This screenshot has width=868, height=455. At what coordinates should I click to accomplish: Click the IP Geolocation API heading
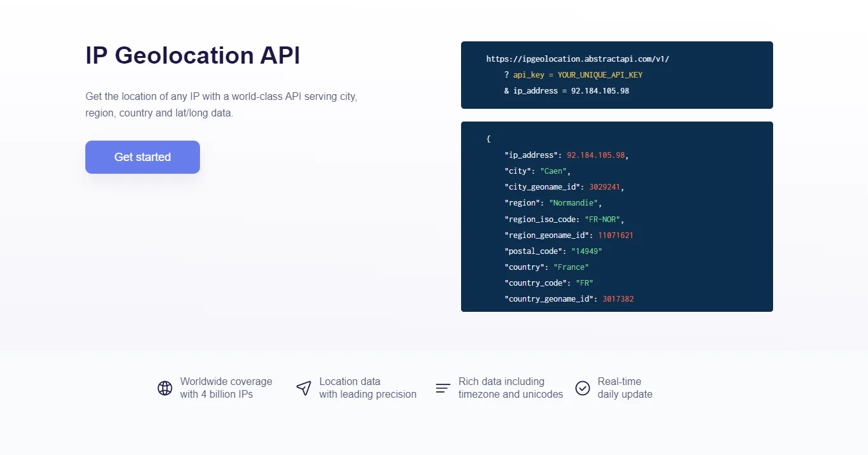pos(192,56)
